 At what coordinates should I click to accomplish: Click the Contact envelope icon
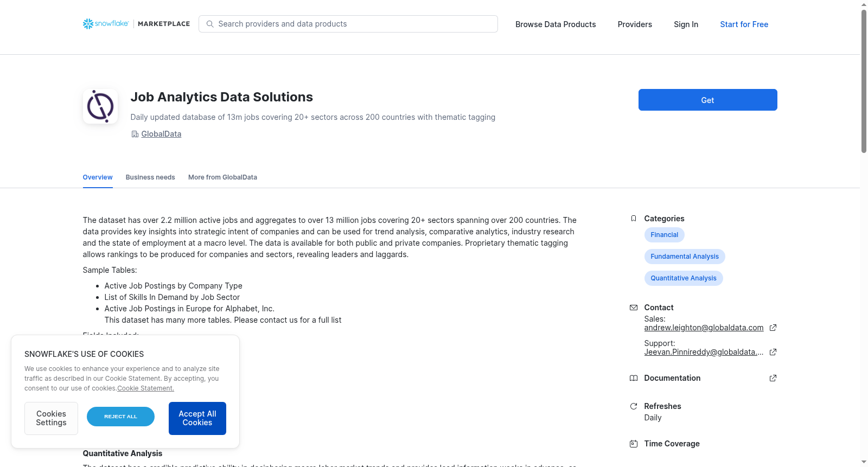(x=634, y=308)
